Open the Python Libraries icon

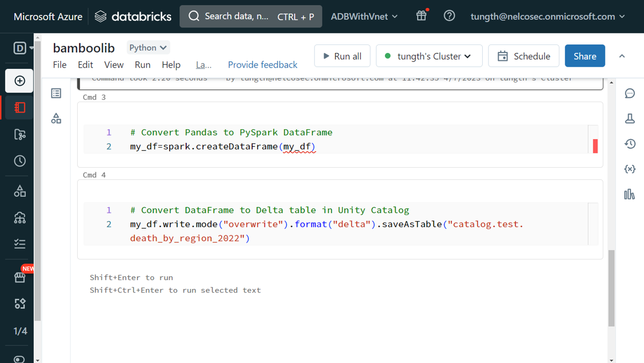[x=629, y=194]
